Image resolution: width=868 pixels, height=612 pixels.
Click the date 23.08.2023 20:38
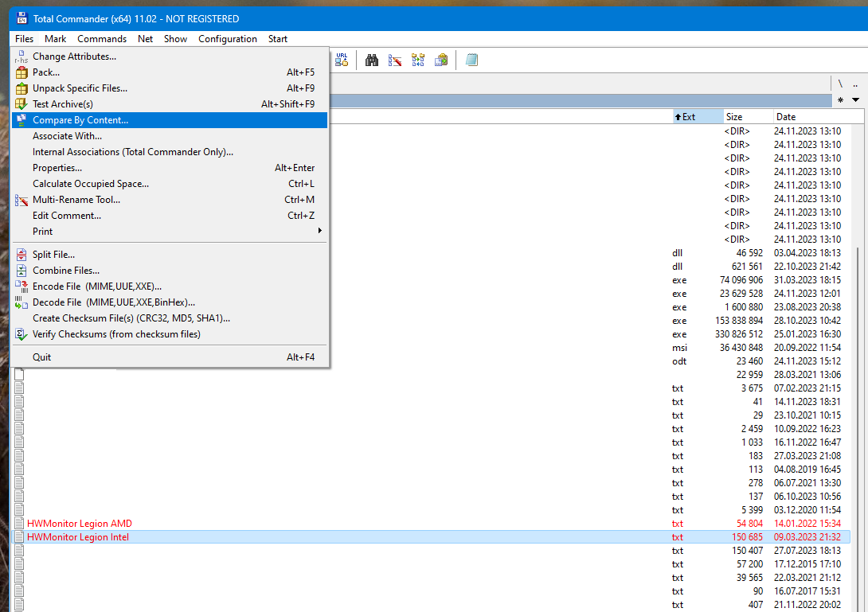pos(807,307)
